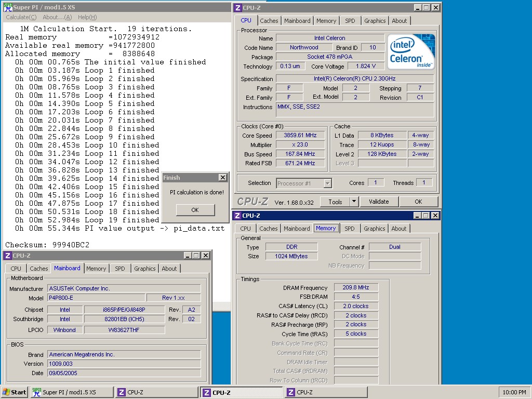
Task: Open the Windows Start button
Action: tap(14, 392)
